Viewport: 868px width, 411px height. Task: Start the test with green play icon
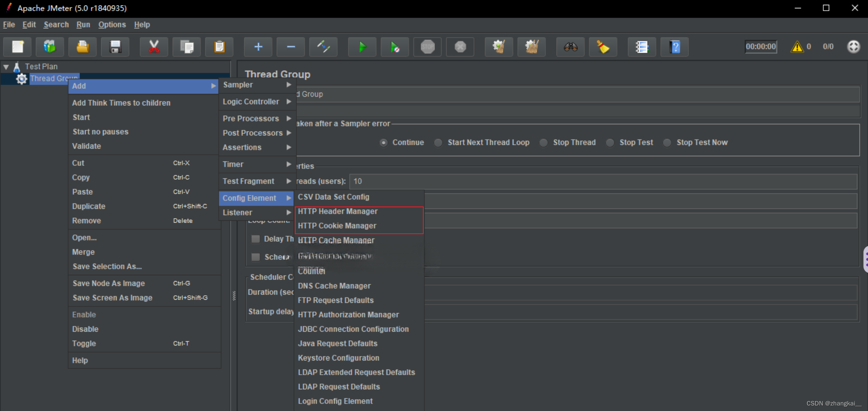click(362, 47)
